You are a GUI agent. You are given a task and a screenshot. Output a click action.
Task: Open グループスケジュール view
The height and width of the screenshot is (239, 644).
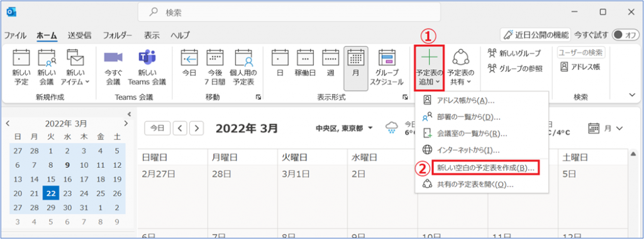[386, 67]
